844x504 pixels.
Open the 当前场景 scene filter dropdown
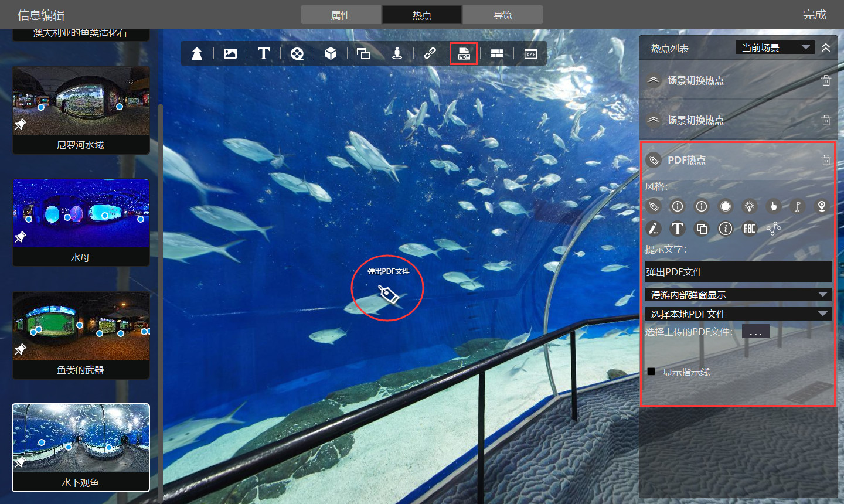775,47
